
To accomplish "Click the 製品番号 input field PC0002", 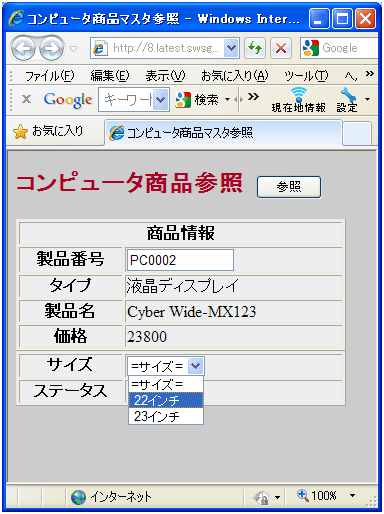I will click(x=180, y=260).
